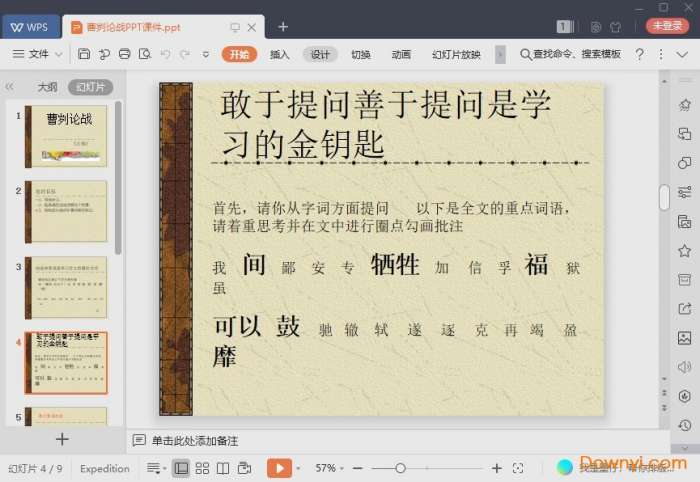
Task: Open Print Preview from the quick toolbar
Action: pyautogui.click(x=145, y=54)
